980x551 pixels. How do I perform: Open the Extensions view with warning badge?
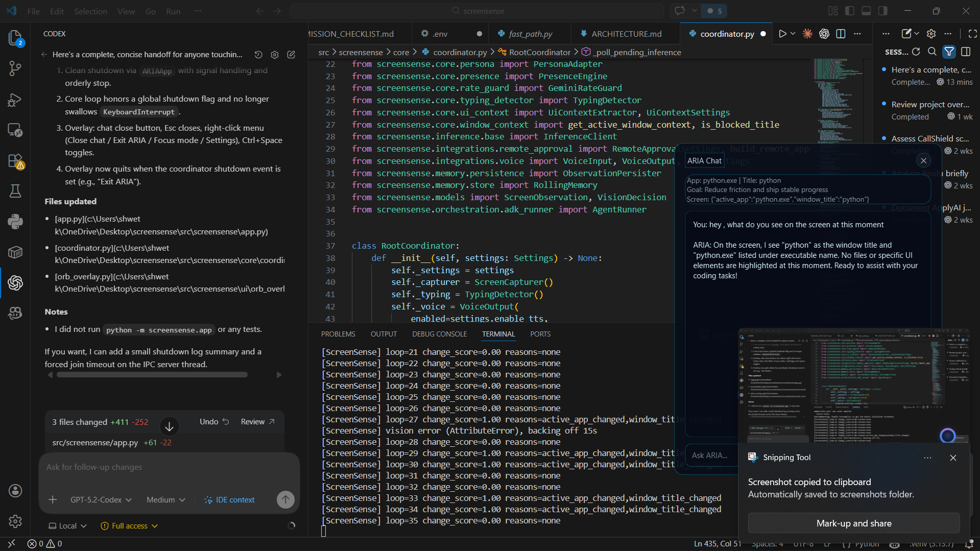point(15,161)
